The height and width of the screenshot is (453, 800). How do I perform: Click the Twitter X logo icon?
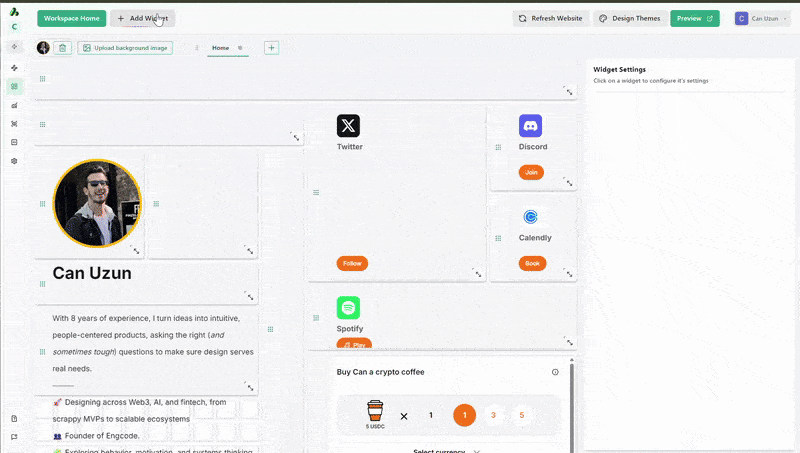(348, 125)
